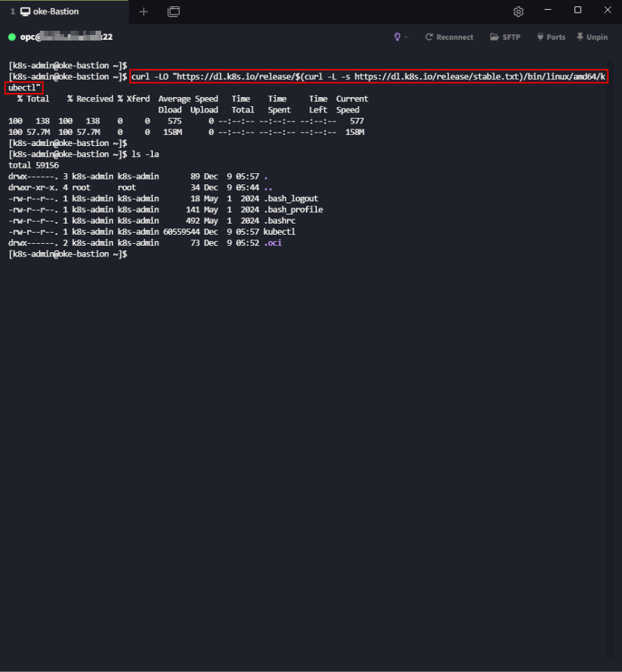Click the kubectl file in ls output
The image size is (622, 672).
coord(279,232)
